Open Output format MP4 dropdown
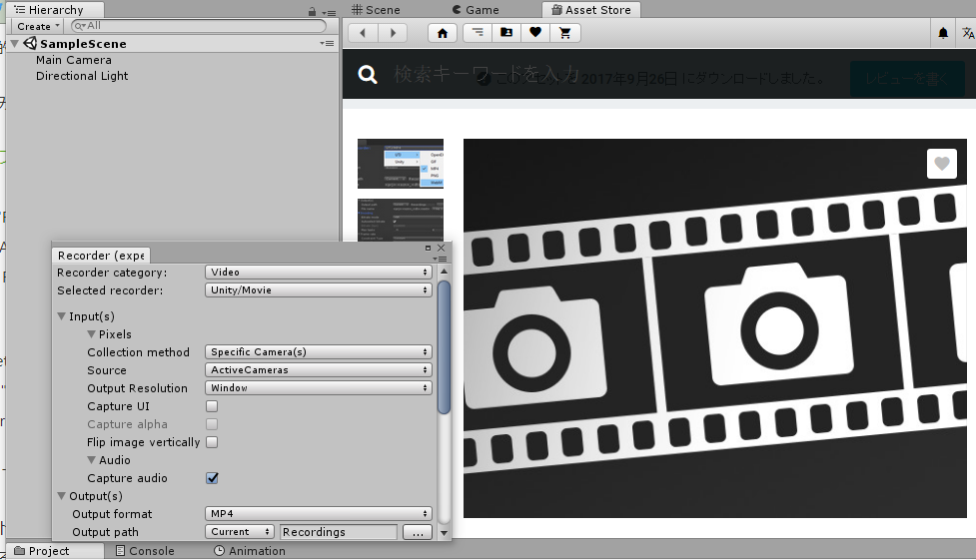 318,514
